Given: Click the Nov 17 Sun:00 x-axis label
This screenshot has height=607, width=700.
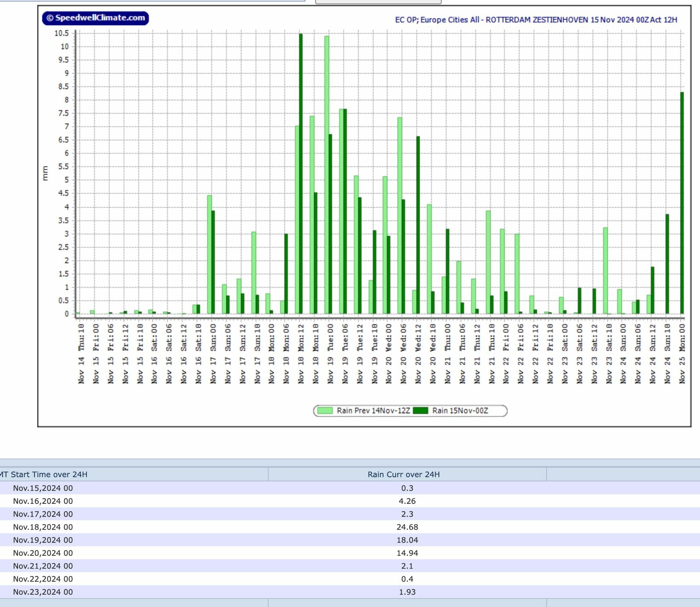Looking at the screenshot, I should (x=213, y=354).
